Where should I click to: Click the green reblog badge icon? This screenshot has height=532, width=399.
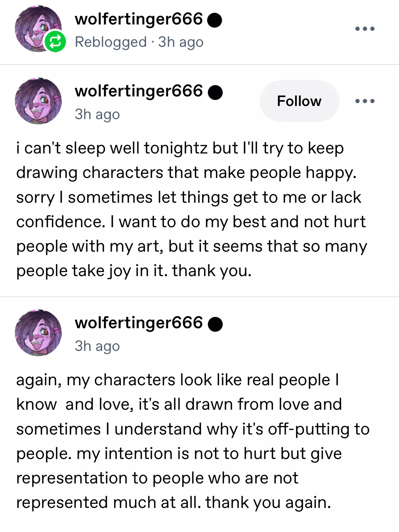(x=55, y=41)
